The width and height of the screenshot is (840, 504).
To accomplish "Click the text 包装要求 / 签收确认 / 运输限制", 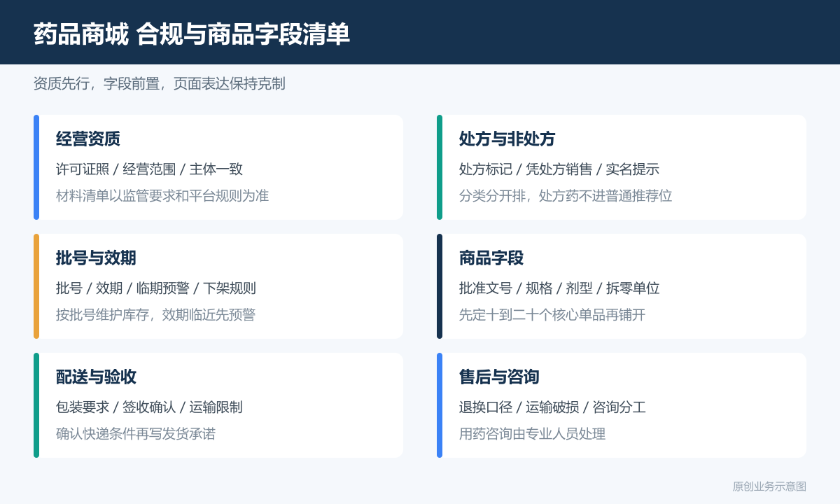I will [149, 407].
